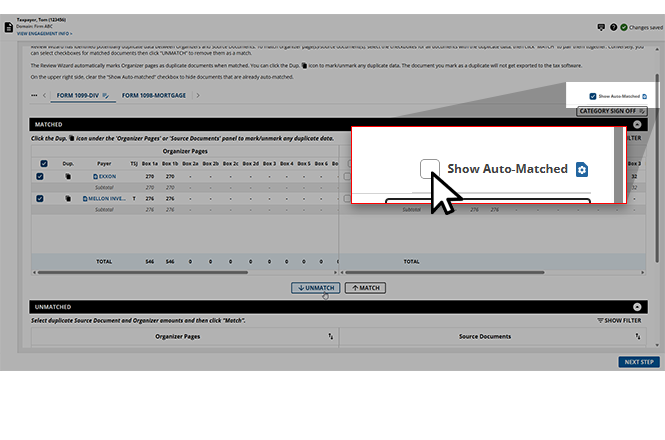Open settings icon beside small Show Auto-Matched
The width and height of the screenshot is (665, 440).
pyautogui.click(x=645, y=96)
